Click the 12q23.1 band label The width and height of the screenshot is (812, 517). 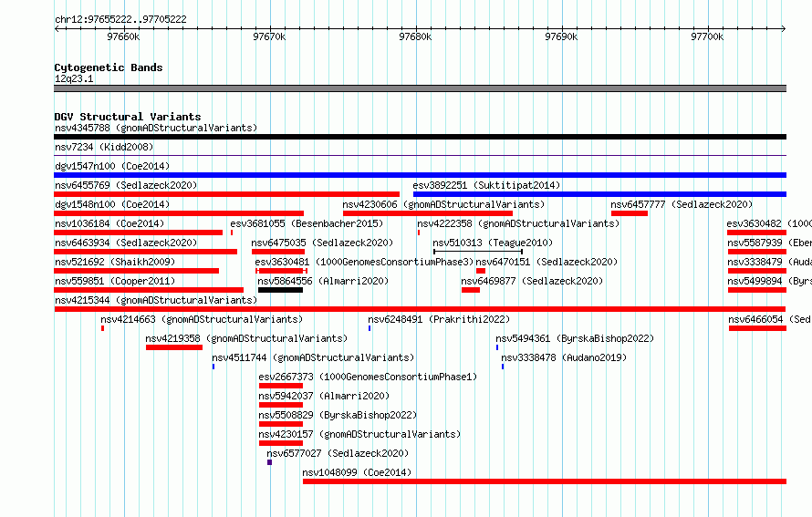[x=74, y=78]
